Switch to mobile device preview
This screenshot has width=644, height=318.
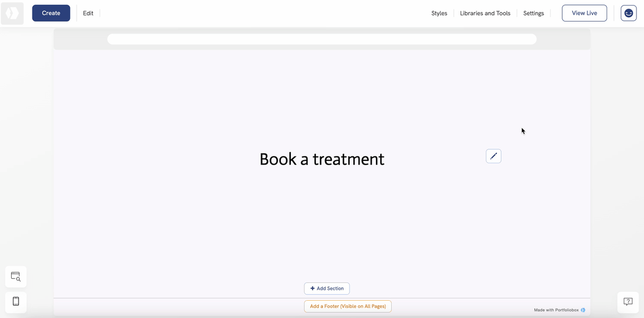[16, 301]
